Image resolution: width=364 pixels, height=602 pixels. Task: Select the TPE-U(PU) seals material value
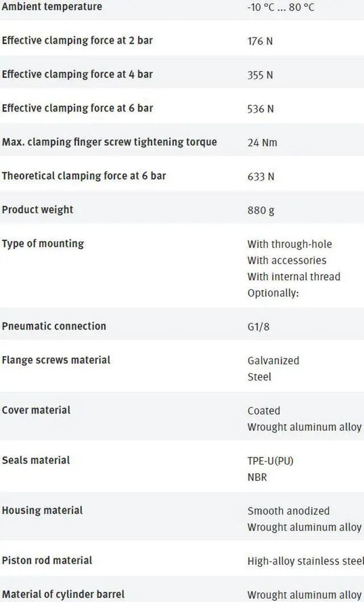pyautogui.click(x=270, y=461)
